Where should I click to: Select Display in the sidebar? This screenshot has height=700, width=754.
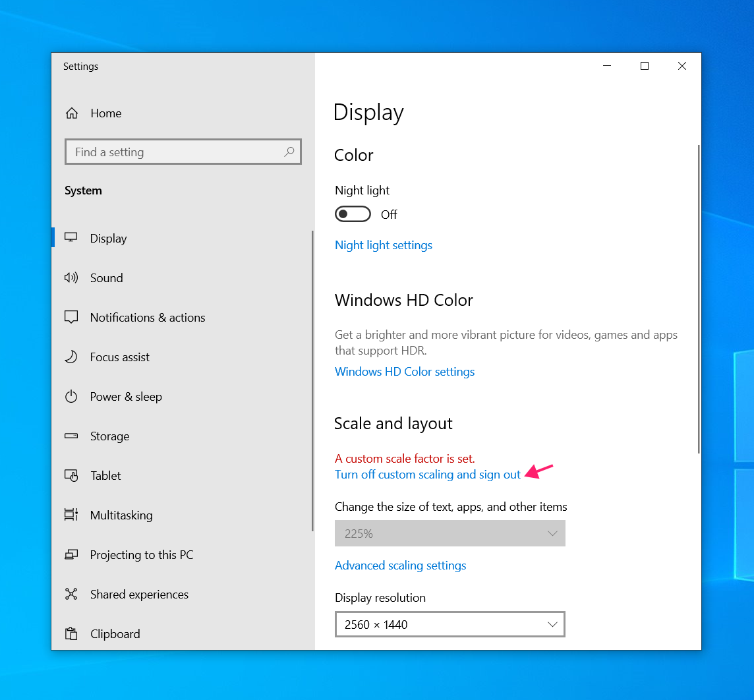(x=182, y=238)
